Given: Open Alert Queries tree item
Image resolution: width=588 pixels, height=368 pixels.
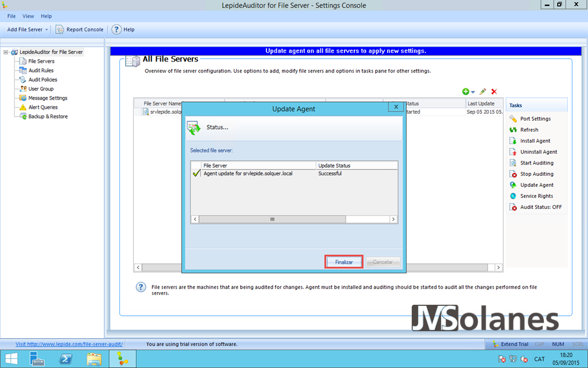Looking at the screenshot, I should coord(42,107).
